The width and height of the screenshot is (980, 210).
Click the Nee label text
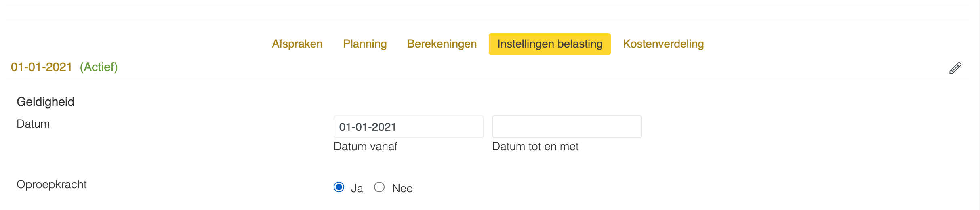point(402,188)
